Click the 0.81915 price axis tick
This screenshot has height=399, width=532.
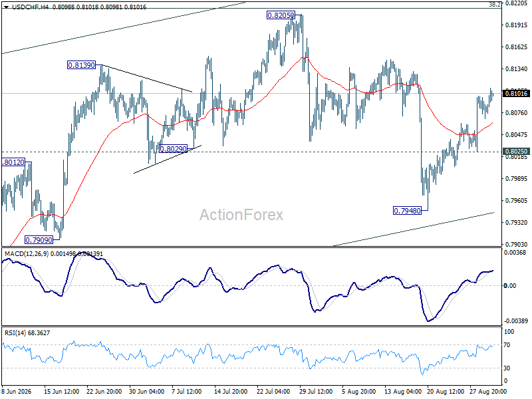point(517,25)
